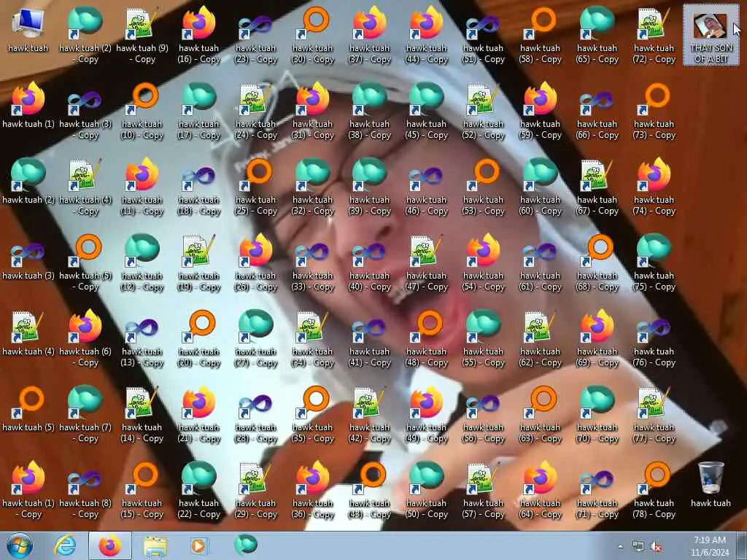This screenshot has height=560, width=747.
Task: Select 'hawk tuah (12) - Copy' shortcut
Action: 142,262
